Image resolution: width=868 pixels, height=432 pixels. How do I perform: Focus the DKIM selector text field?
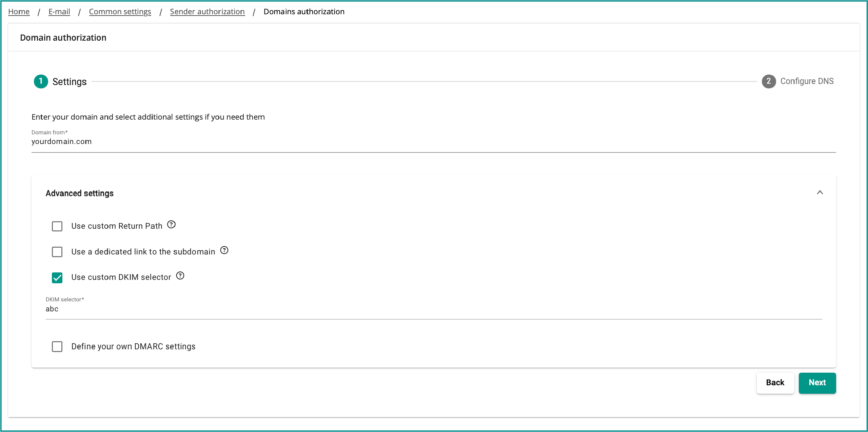coord(433,309)
